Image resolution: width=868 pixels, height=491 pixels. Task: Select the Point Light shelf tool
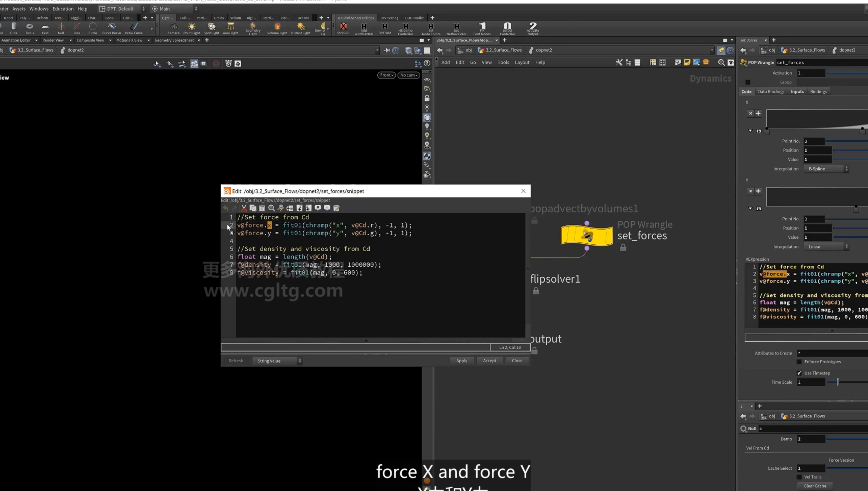191,28
